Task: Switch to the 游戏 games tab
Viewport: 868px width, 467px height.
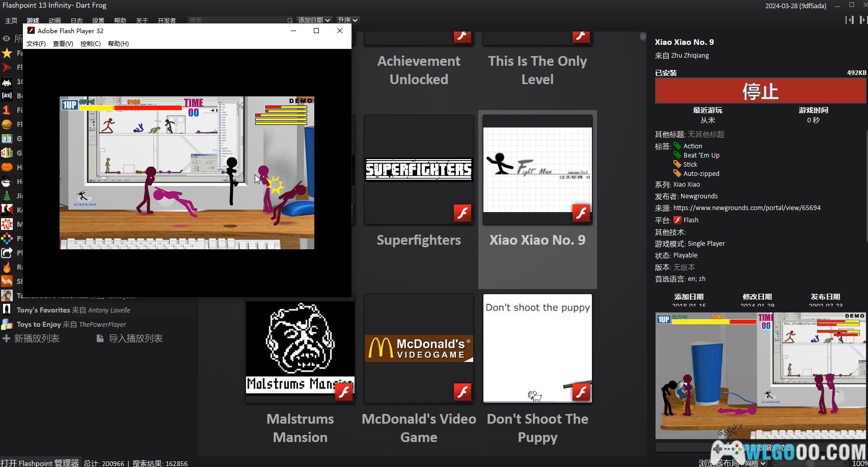Action: [x=33, y=21]
